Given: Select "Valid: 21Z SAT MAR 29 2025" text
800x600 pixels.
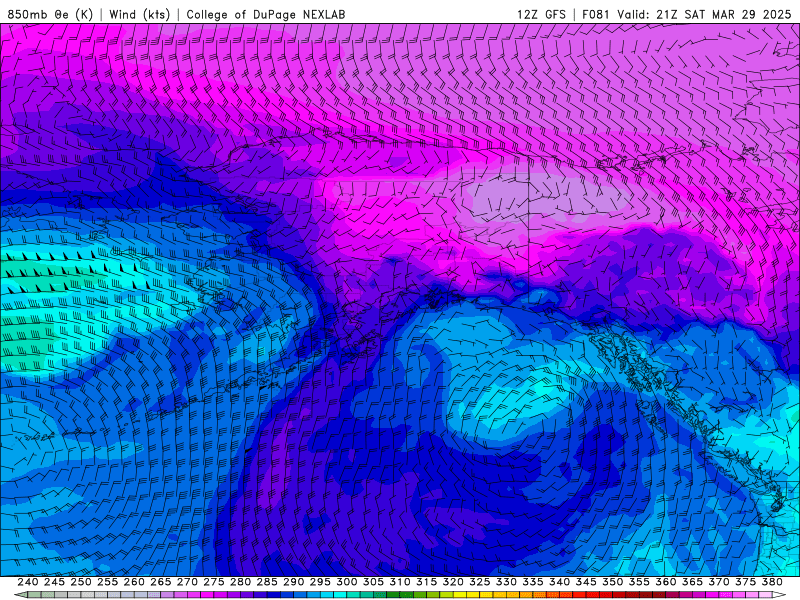Looking at the screenshot, I should (x=705, y=14).
